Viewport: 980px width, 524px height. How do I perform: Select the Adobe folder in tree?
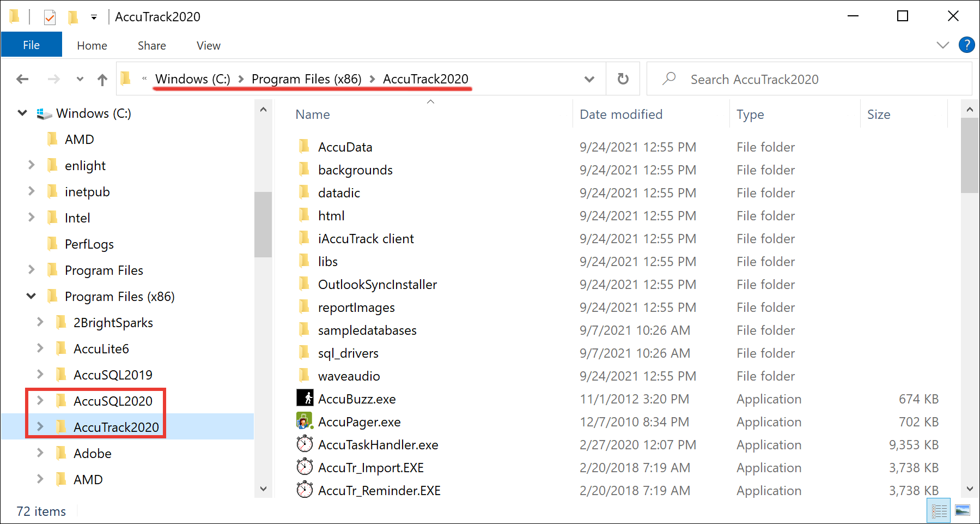pos(93,454)
